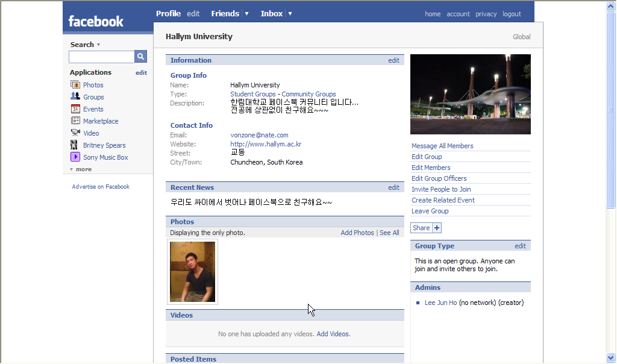This screenshot has width=617, height=364.
Task: Open the hallym.ac.kr website link
Action: pos(266,144)
